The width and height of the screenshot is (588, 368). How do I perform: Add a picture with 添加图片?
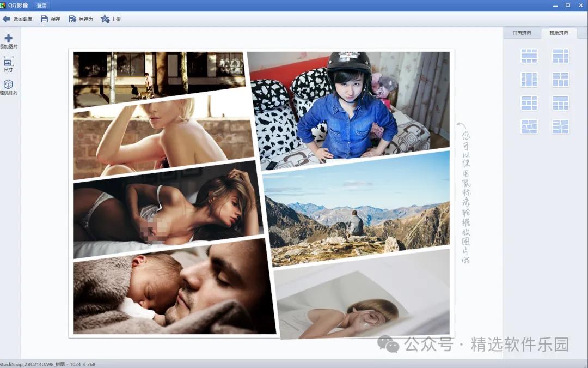pyautogui.click(x=9, y=41)
